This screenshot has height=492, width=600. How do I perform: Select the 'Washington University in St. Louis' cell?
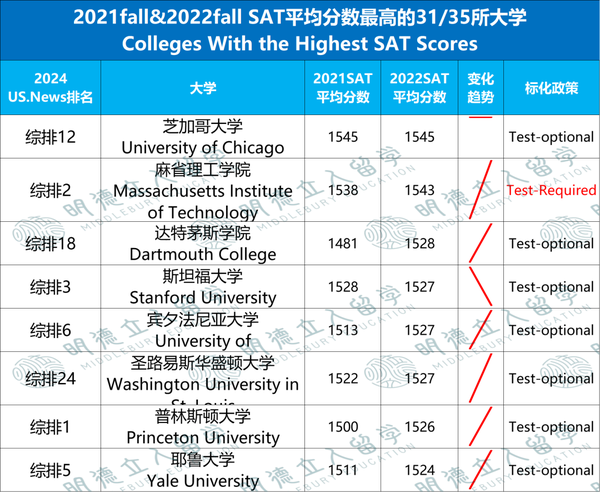pos(203,378)
